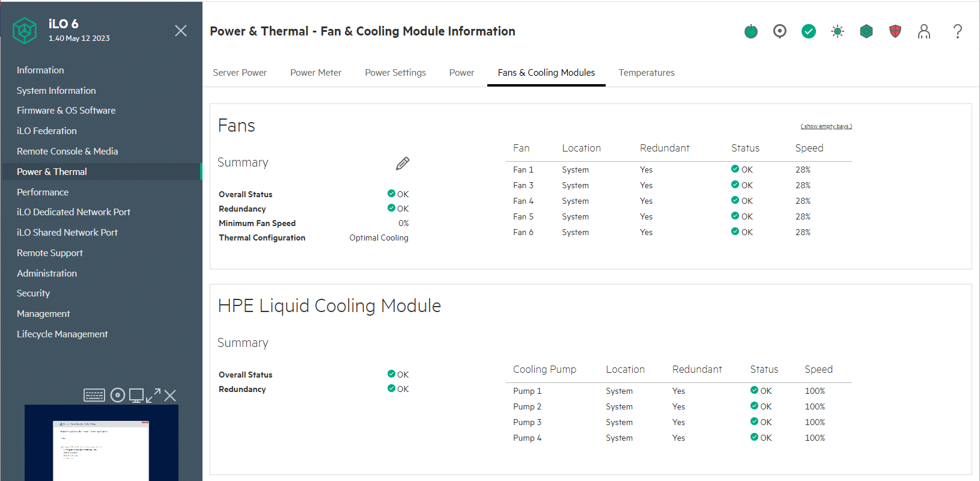Click Fans Overall Status OK icon
980x481 pixels.
tap(391, 194)
